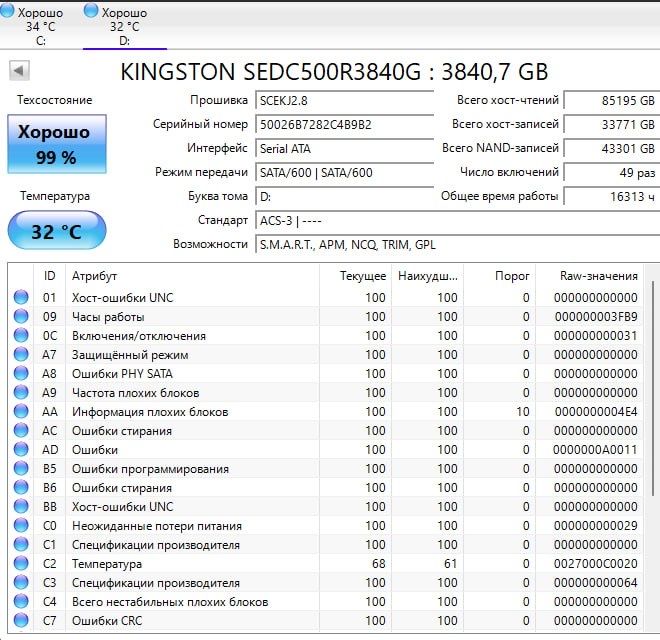660x640 pixels.
Task: Select the D: drive tab
Action: pos(125,26)
